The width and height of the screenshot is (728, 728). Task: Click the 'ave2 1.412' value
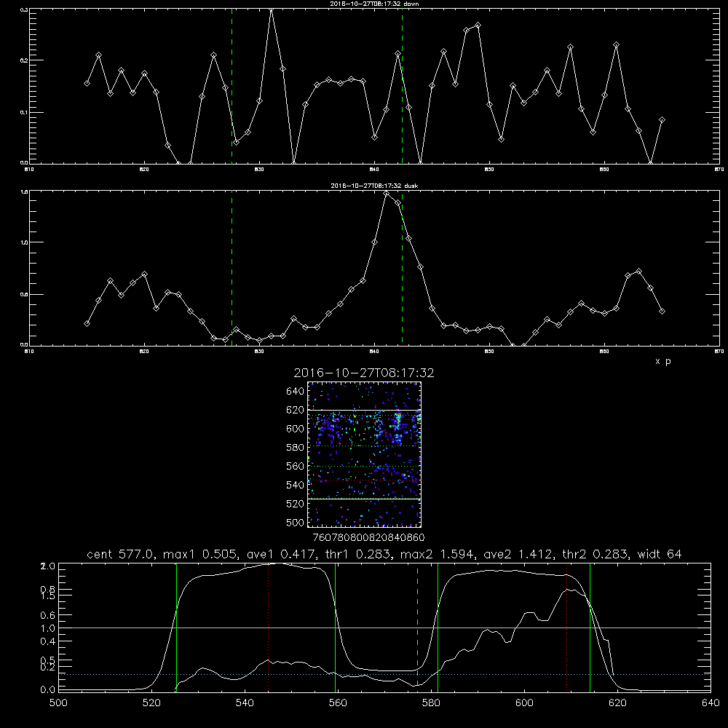pyautogui.click(x=518, y=554)
